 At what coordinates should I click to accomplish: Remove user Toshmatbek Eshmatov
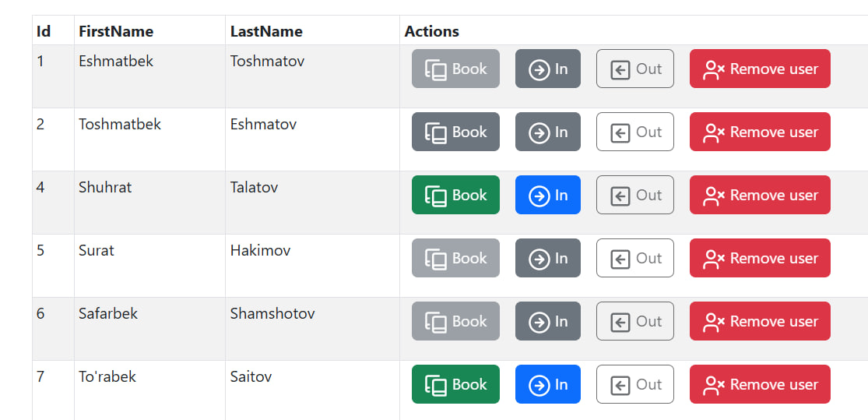pyautogui.click(x=760, y=132)
